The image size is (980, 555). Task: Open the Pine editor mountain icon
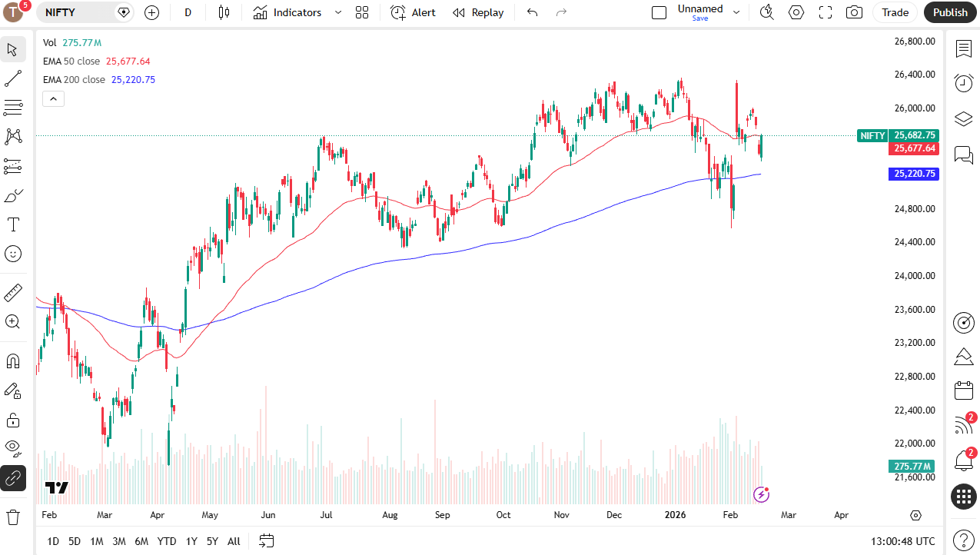click(x=964, y=357)
